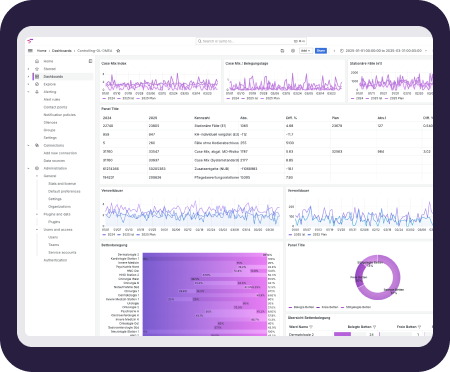Open filter for Belegte Betten column
This screenshot has width=450, height=372.
click(x=374, y=327)
